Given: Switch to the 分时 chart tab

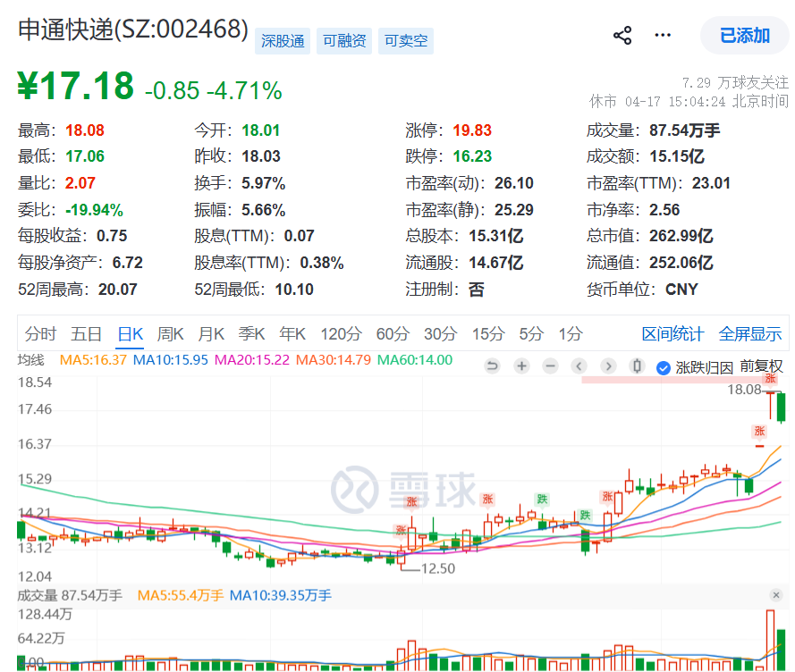Looking at the screenshot, I should [40, 334].
